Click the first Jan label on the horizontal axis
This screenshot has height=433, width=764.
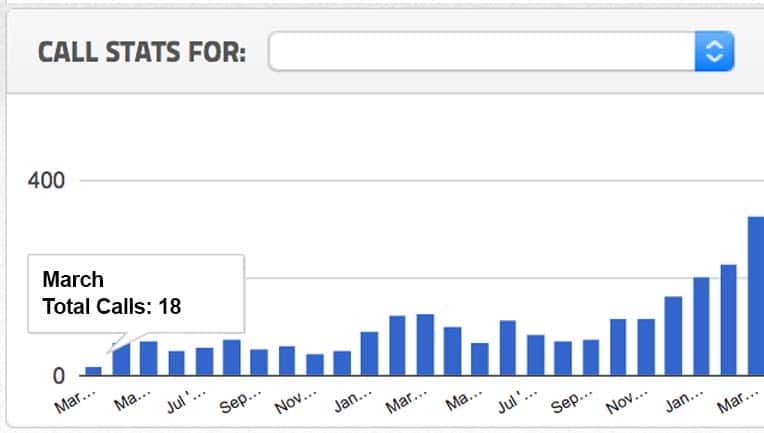point(353,401)
